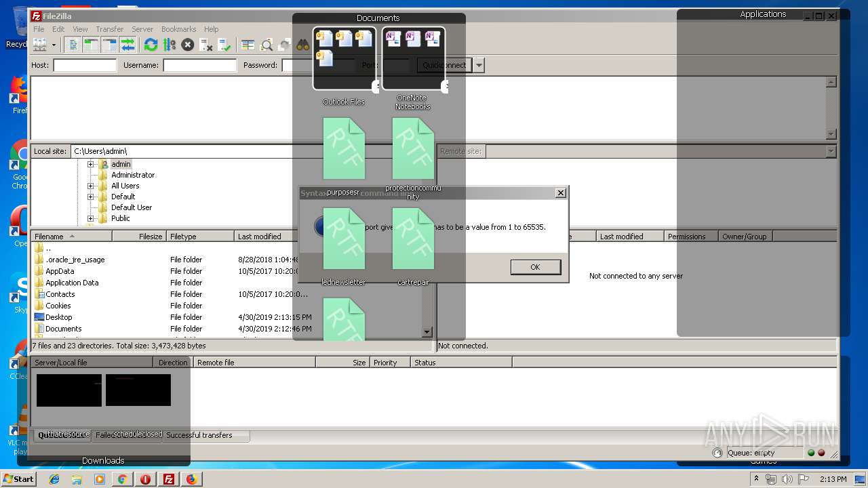The width and height of the screenshot is (868, 488).
Task: Click the Owner/Group column header
Action: point(745,237)
